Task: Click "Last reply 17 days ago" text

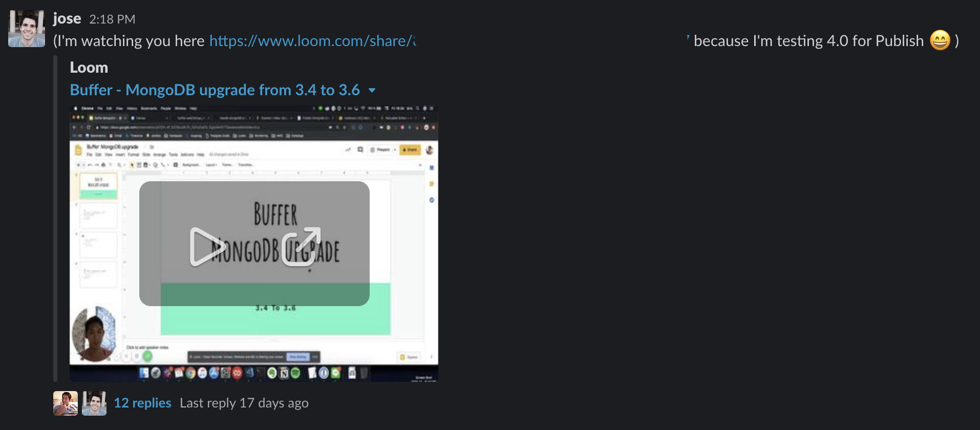Action: pos(244,403)
